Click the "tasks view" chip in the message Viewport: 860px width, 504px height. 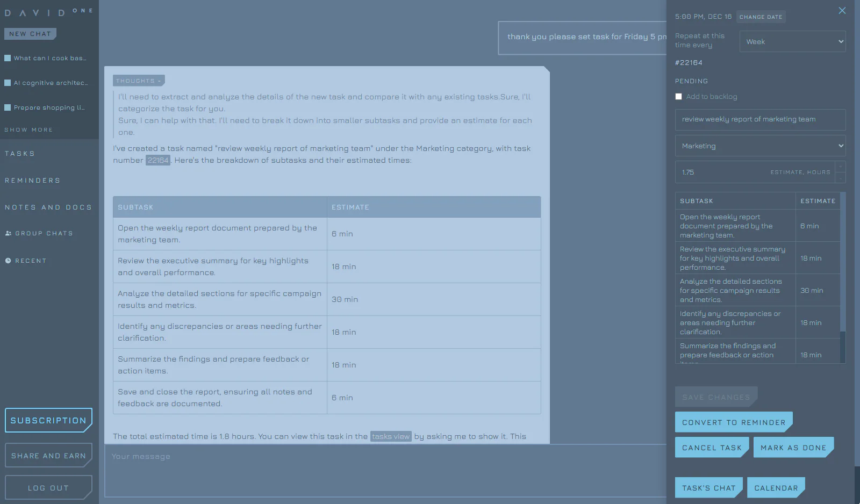point(391,436)
